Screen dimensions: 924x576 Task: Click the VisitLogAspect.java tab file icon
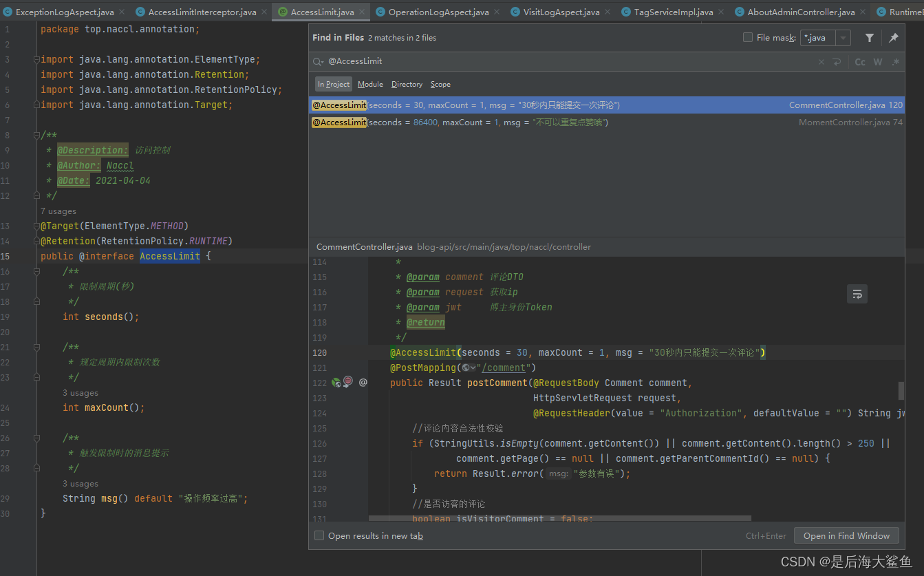point(515,12)
